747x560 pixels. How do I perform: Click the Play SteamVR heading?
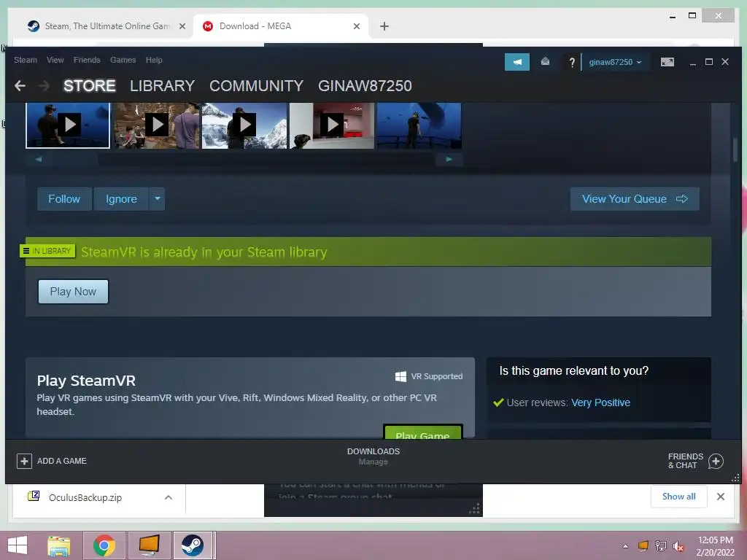86,381
